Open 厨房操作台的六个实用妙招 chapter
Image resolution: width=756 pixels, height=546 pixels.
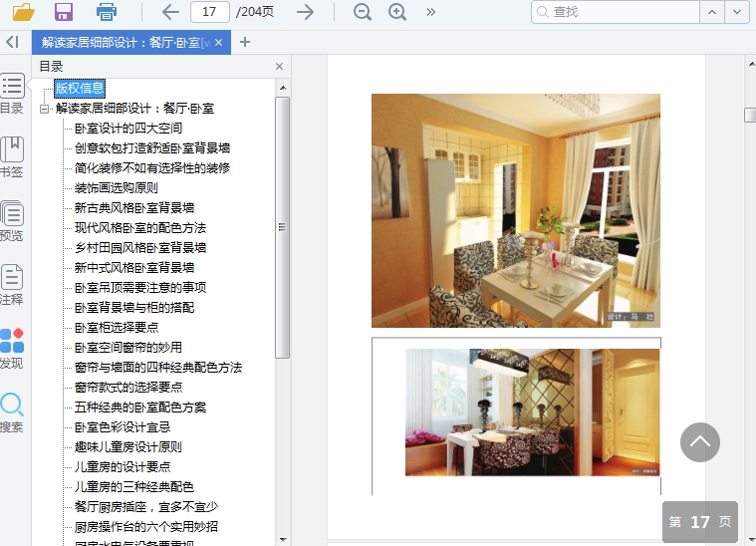pos(146,527)
